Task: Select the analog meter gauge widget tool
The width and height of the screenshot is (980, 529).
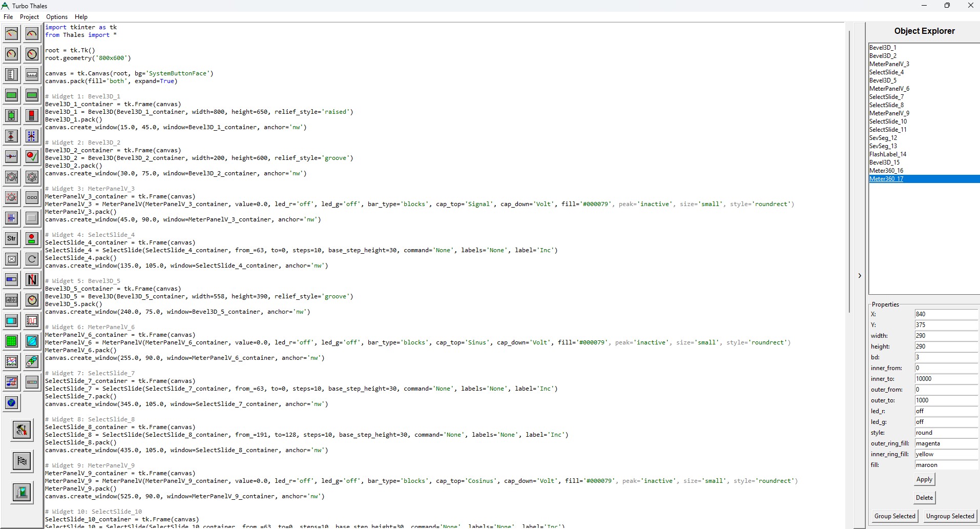Action: click(x=11, y=34)
